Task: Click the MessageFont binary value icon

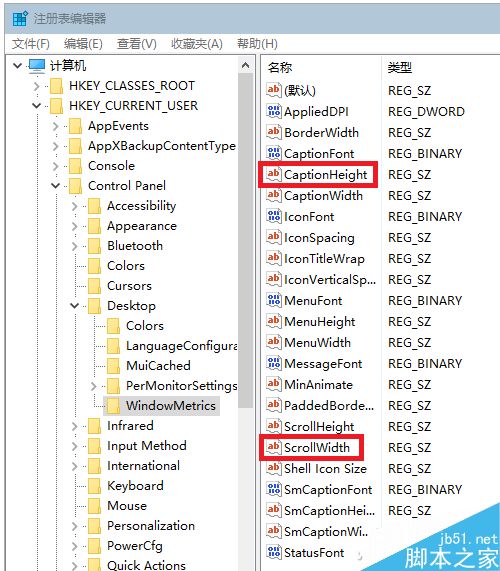Action: click(273, 363)
